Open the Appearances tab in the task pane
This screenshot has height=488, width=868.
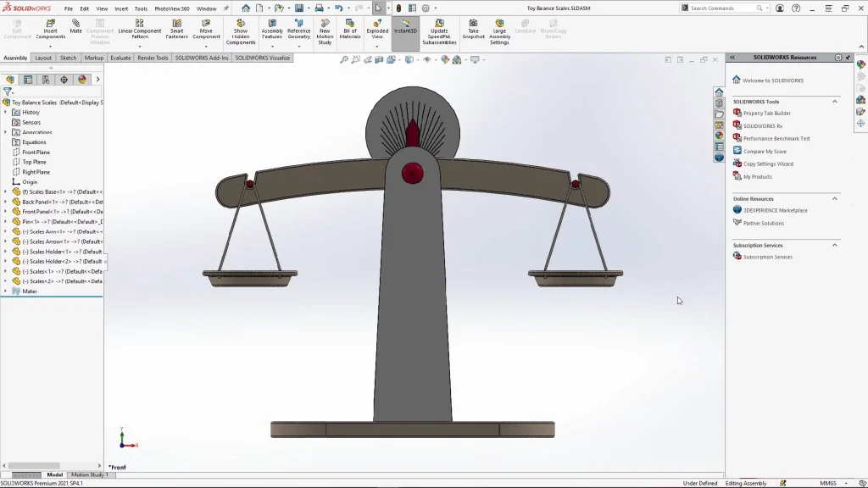coord(719,136)
